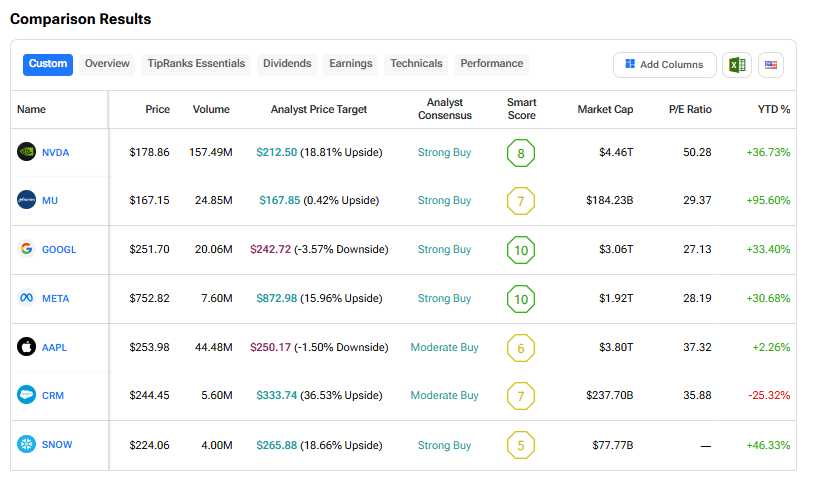Click SNOW Smart Score 5 badge

tap(521, 445)
